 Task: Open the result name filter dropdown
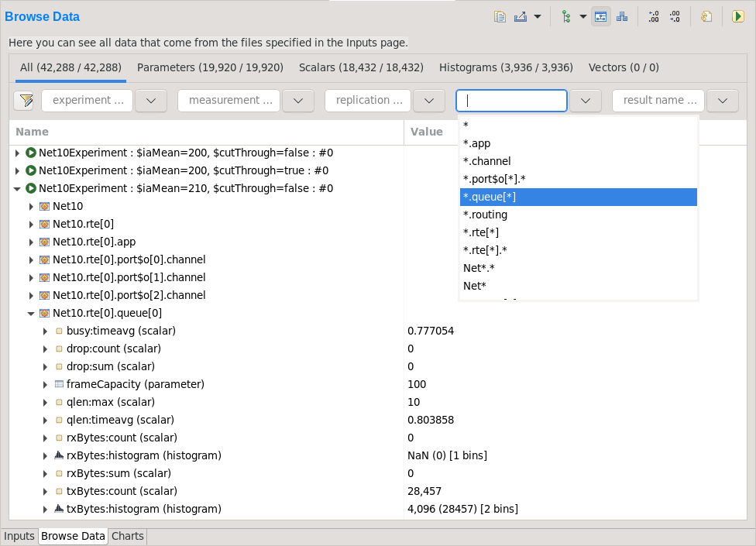[x=722, y=101]
